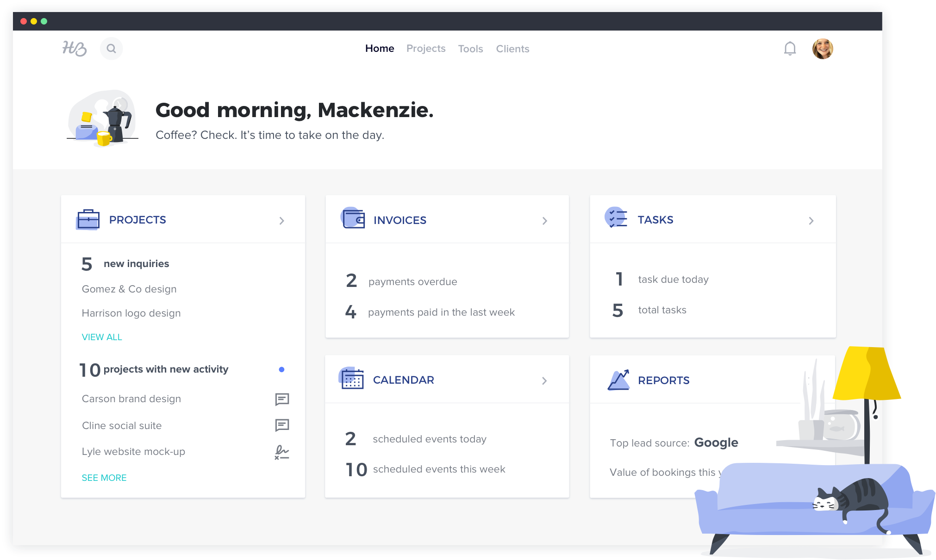Expand the Projects card chevron
Screen dimensions: 936x560
tap(281, 221)
